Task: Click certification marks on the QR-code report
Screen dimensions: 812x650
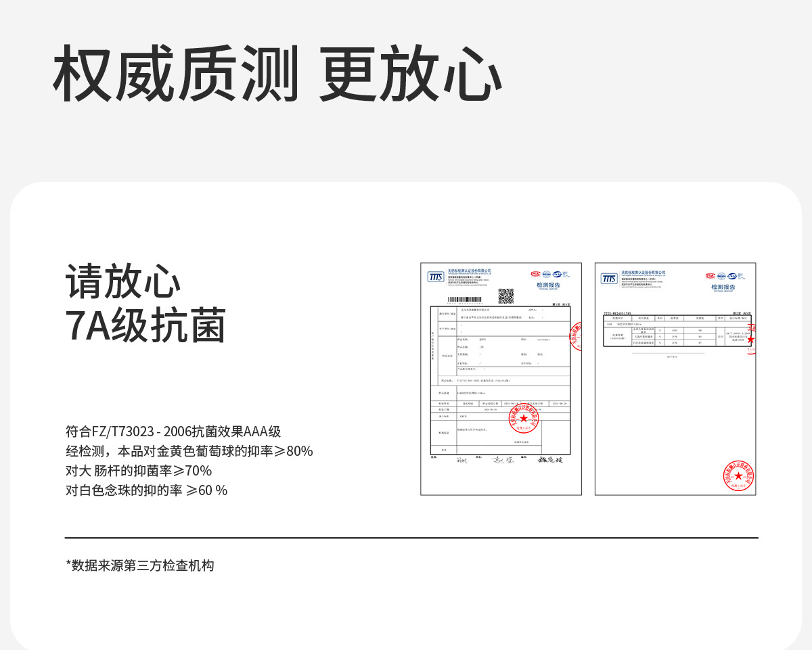Action: pyautogui.click(x=550, y=274)
